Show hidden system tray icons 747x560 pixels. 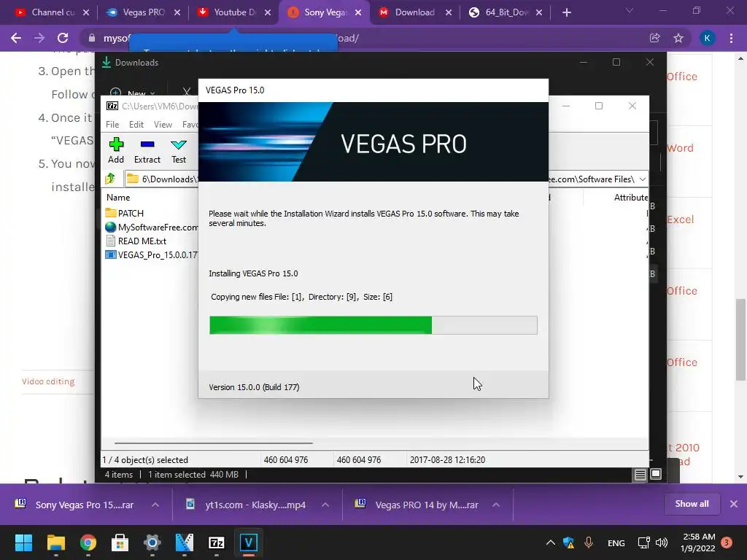(x=550, y=542)
